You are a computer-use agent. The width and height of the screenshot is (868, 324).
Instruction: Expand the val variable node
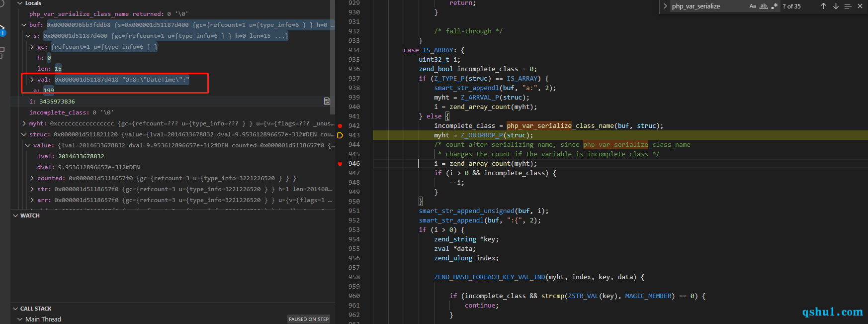[32, 79]
